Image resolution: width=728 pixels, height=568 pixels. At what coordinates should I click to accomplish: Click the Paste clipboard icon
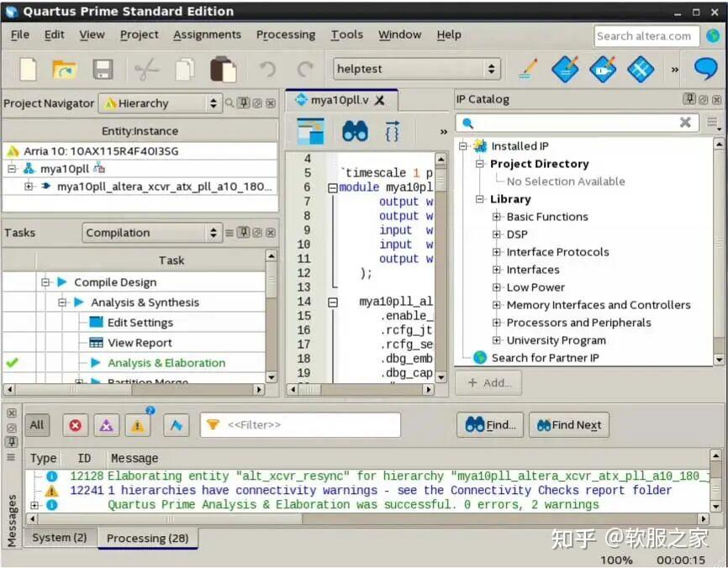pos(224,70)
